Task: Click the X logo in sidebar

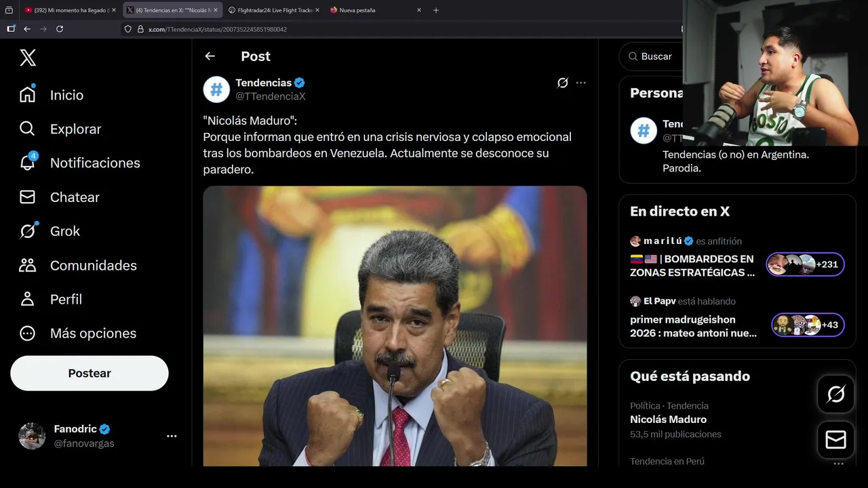Action: (28, 58)
